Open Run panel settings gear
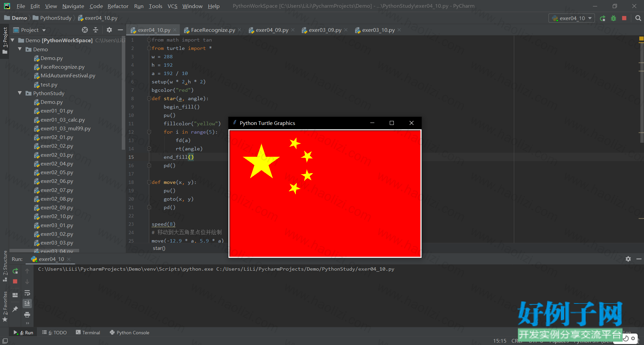The height and width of the screenshot is (345, 644). 628,259
